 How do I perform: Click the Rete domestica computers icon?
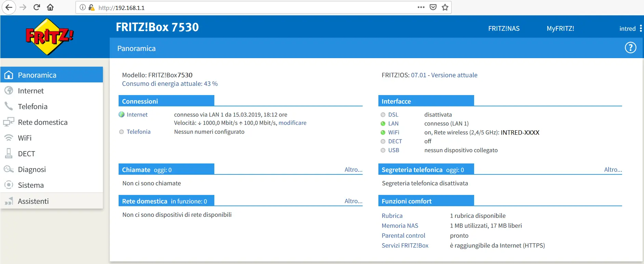pyautogui.click(x=9, y=122)
